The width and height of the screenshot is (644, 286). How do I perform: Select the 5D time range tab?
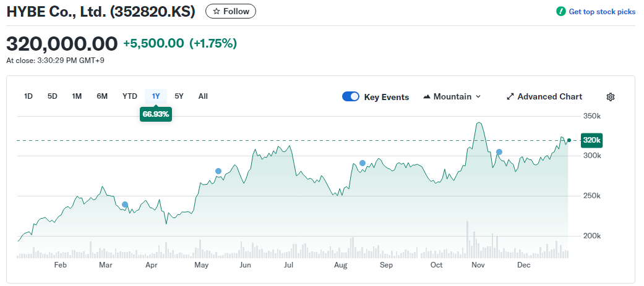(53, 96)
